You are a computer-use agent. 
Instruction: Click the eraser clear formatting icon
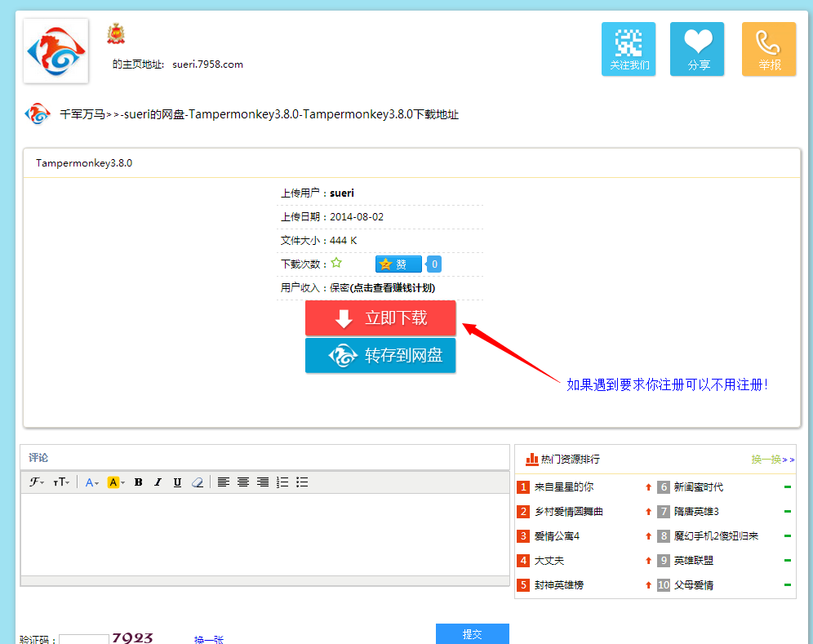coord(197,482)
